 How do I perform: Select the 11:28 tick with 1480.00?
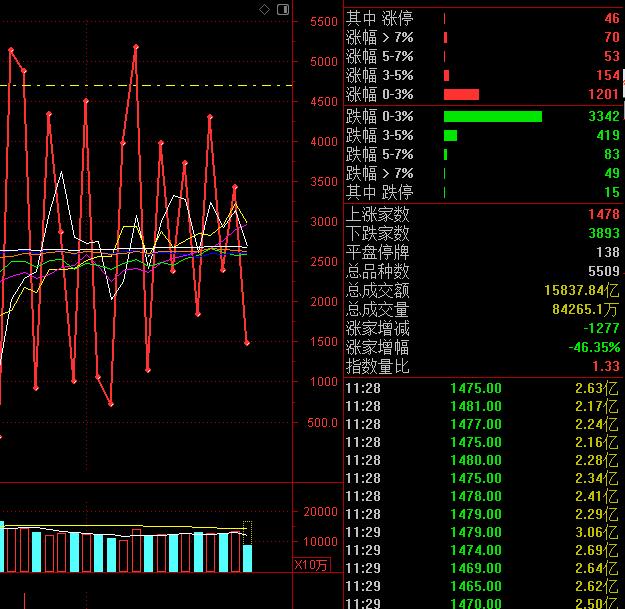(x=483, y=460)
